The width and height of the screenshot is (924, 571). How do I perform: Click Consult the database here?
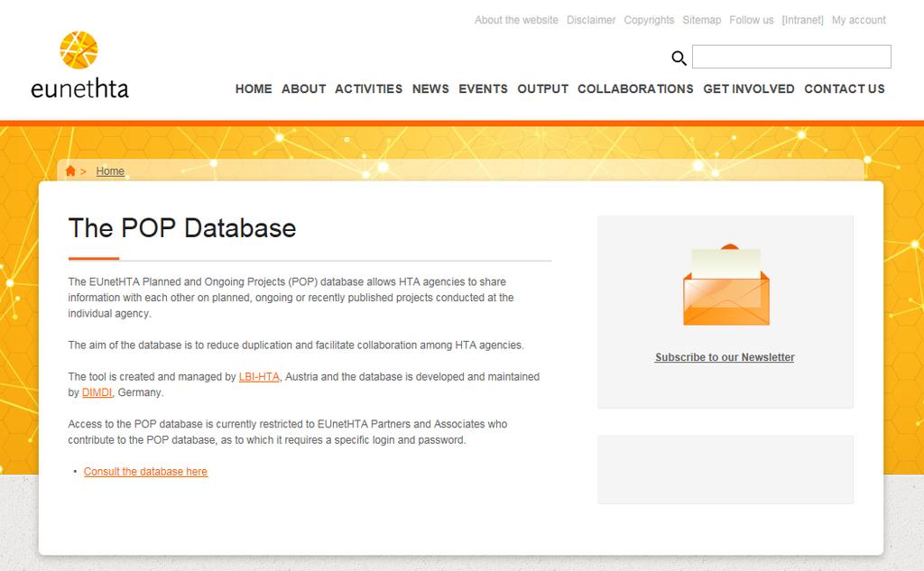point(145,472)
